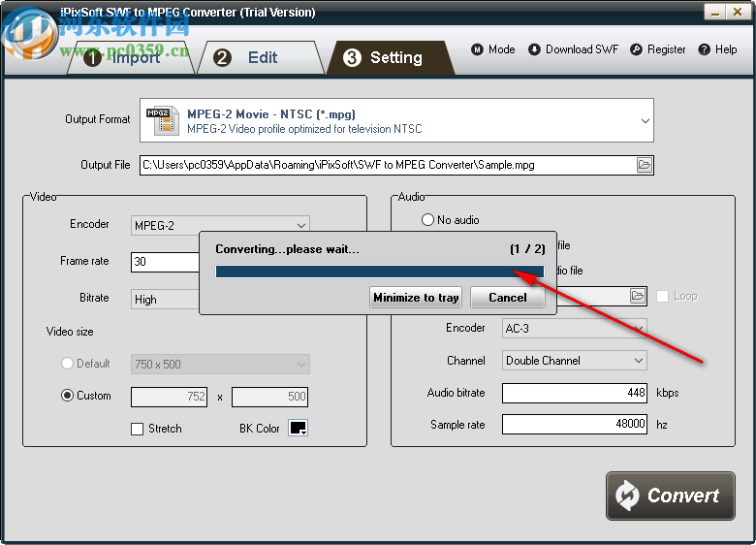This screenshot has width=756, height=545.
Task: Click Download SWF in the toolbar
Action: click(573, 49)
